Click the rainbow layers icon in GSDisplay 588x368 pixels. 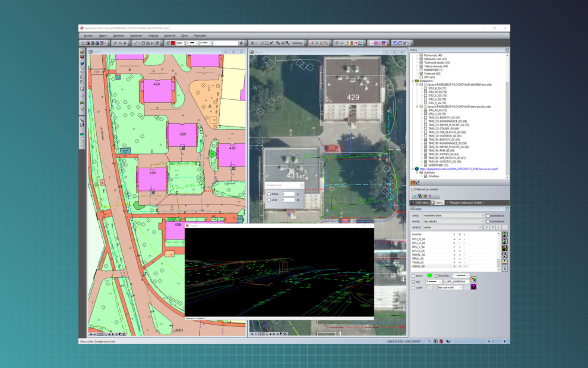(505, 262)
